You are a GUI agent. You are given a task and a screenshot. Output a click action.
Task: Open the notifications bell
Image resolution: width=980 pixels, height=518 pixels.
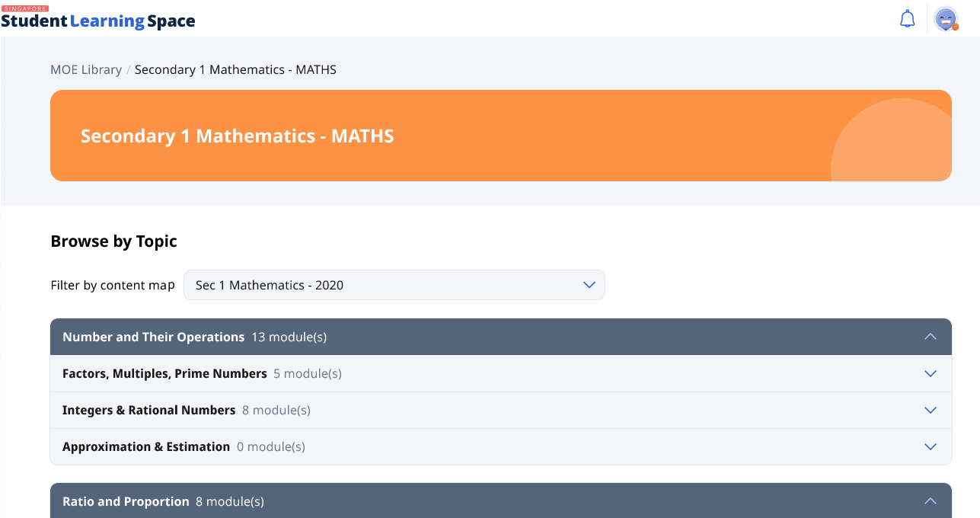point(907,19)
